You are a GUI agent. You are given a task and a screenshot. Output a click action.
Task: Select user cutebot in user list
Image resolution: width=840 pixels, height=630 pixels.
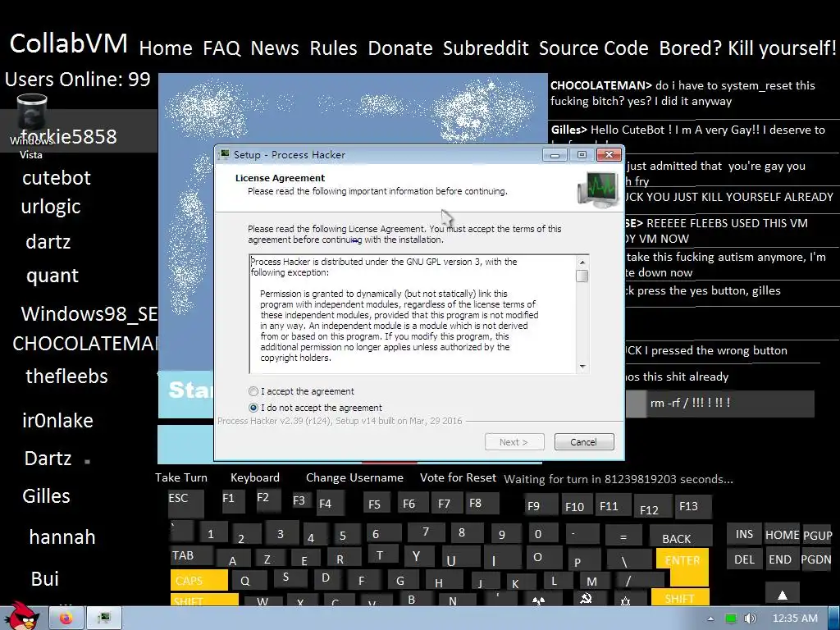pyautogui.click(x=57, y=177)
